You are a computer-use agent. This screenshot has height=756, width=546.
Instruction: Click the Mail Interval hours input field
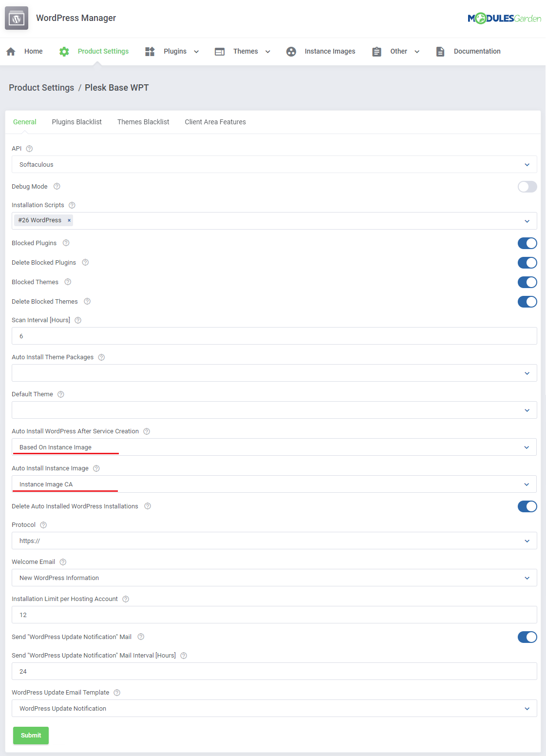(274, 671)
